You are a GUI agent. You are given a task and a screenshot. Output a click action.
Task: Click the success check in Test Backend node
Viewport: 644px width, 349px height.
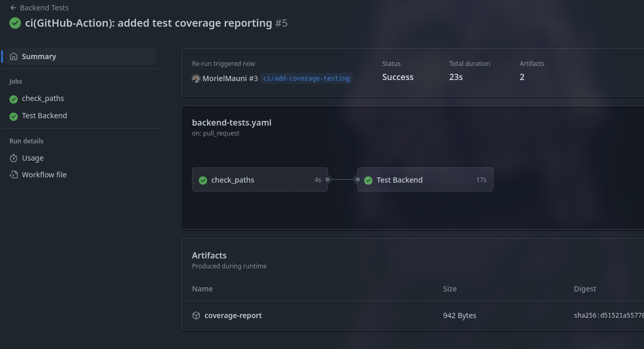pos(368,179)
